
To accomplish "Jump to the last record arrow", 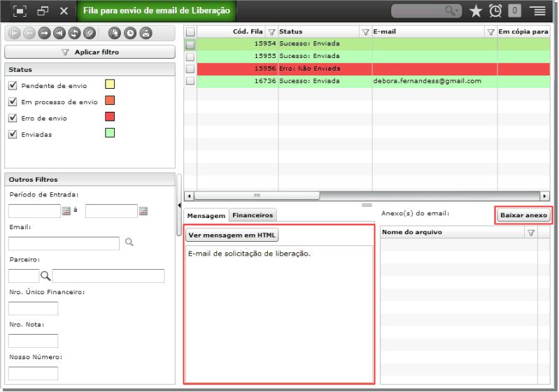I will 59,33.
